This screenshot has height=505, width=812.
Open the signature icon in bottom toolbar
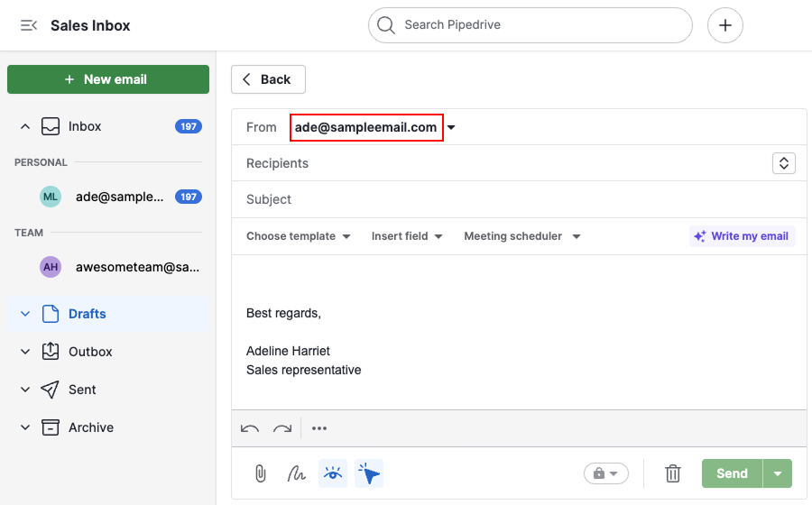coord(296,473)
